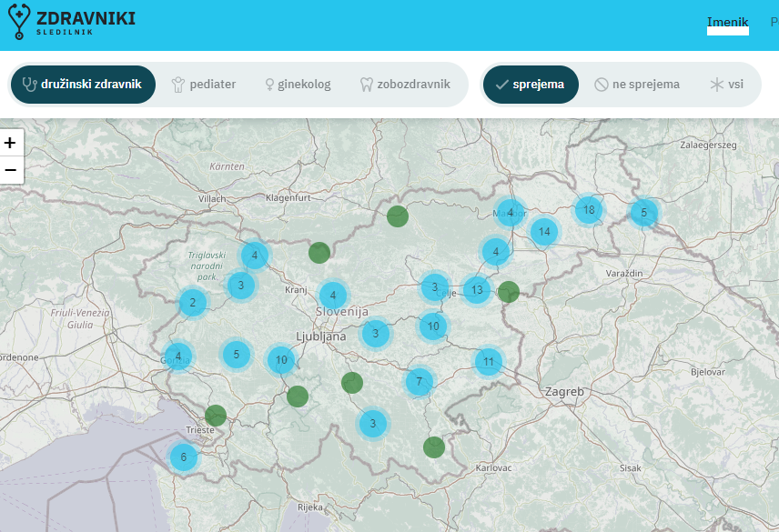Viewport: 779px width, 532px height.
Task: Show all doctors with vsi option
Action: tap(727, 85)
